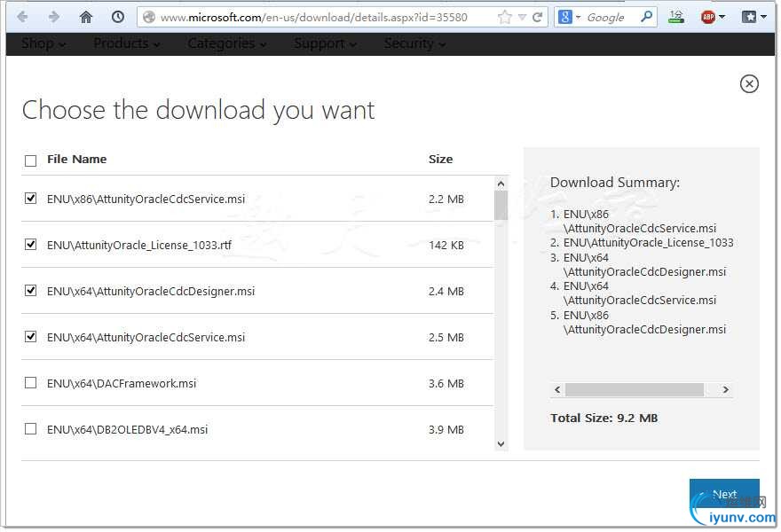
Task: Click the Google search engine icon
Action: 564,17
